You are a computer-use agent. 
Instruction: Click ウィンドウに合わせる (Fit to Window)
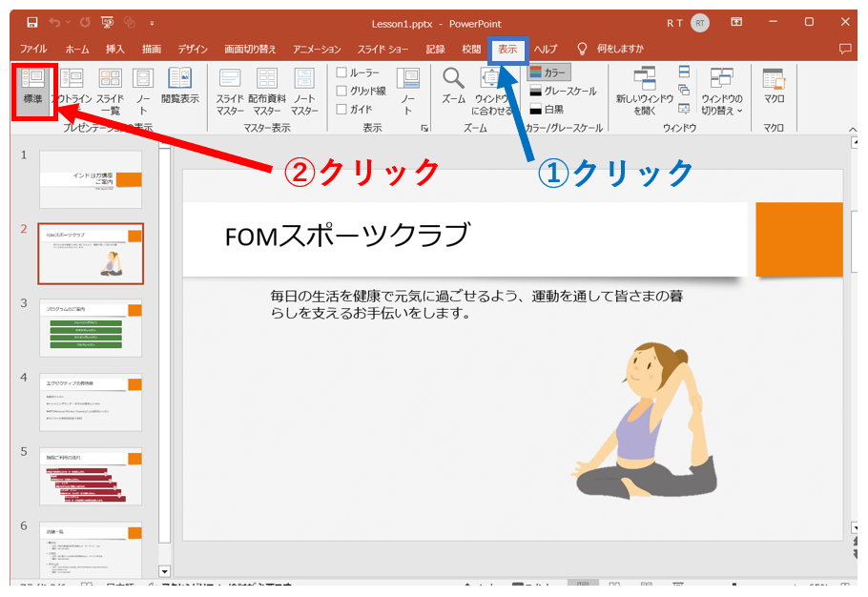point(491,92)
